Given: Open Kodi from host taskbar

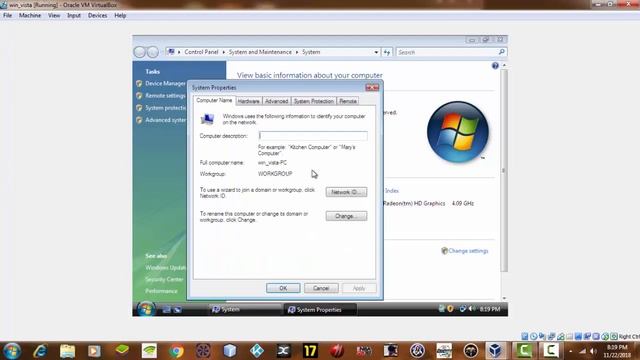Looking at the screenshot, I should [x=257, y=351].
